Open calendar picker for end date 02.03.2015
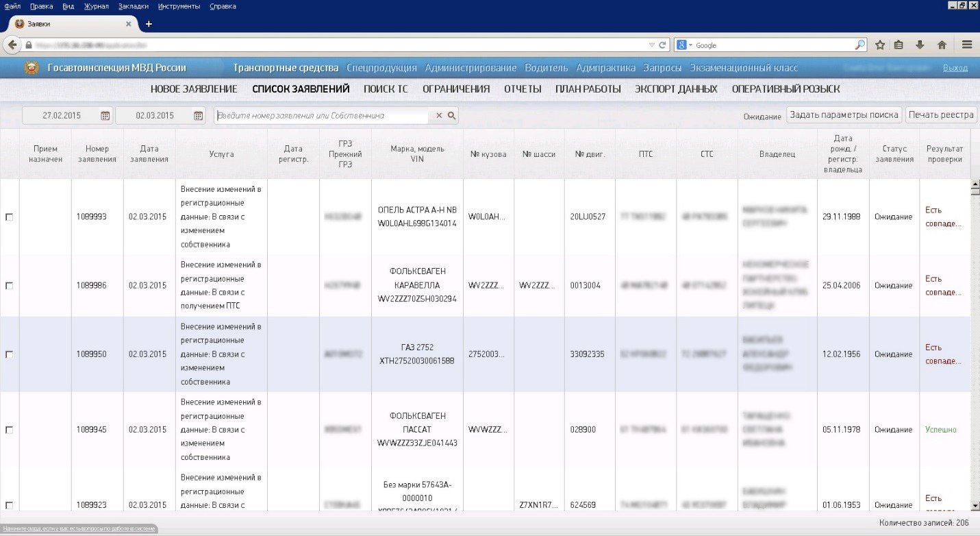 [199, 116]
